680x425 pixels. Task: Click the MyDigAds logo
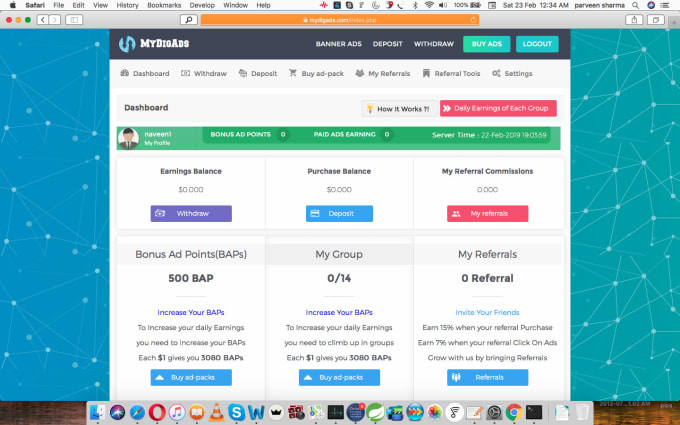pyautogui.click(x=154, y=43)
